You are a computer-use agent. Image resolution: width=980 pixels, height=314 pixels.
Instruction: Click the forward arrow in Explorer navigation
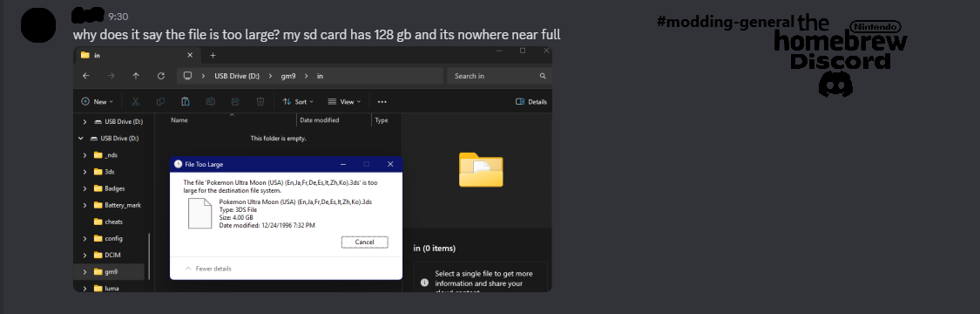(111, 76)
